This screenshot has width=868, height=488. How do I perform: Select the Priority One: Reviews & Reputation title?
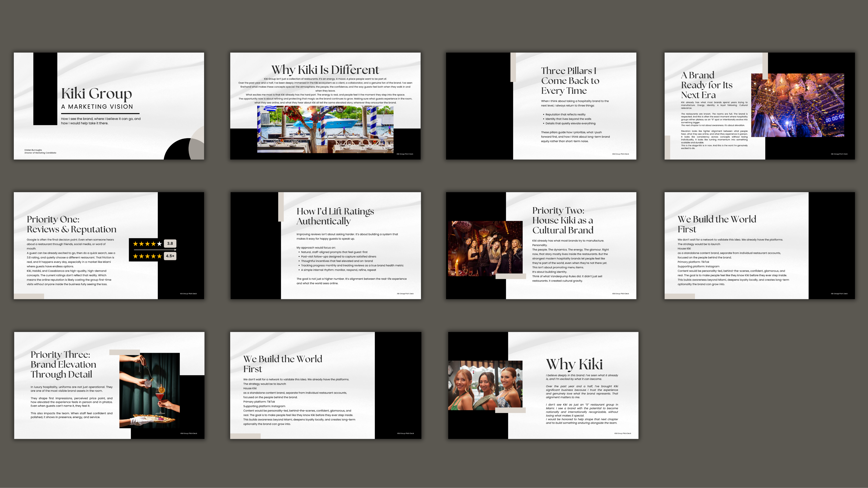click(71, 224)
